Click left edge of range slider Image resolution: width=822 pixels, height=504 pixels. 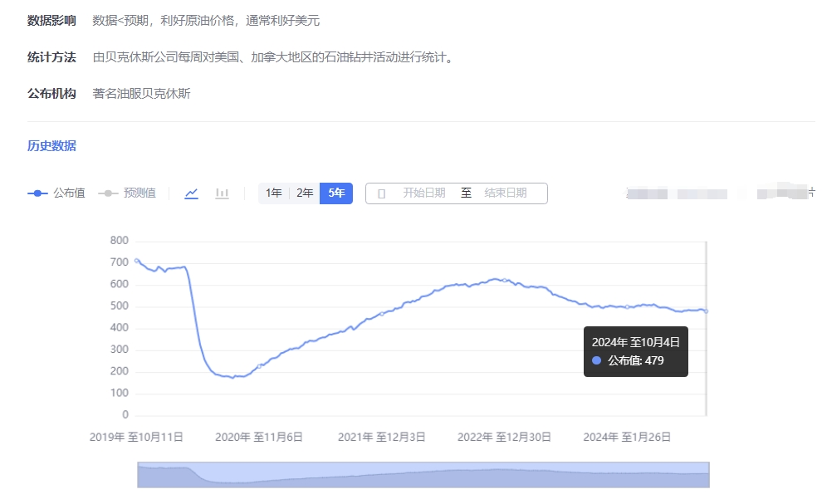pyautogui.click(x=138, y=474)
